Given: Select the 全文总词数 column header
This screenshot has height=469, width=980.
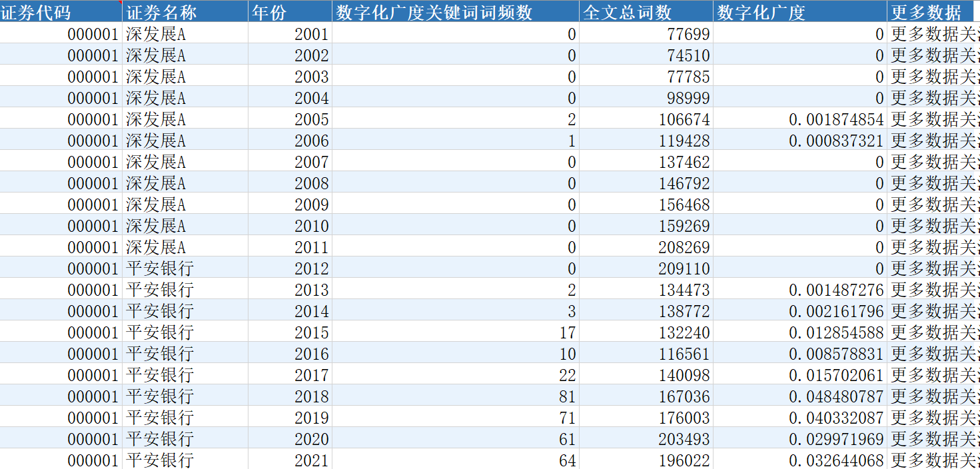Looking at the screenshot, I should point(646,11).
